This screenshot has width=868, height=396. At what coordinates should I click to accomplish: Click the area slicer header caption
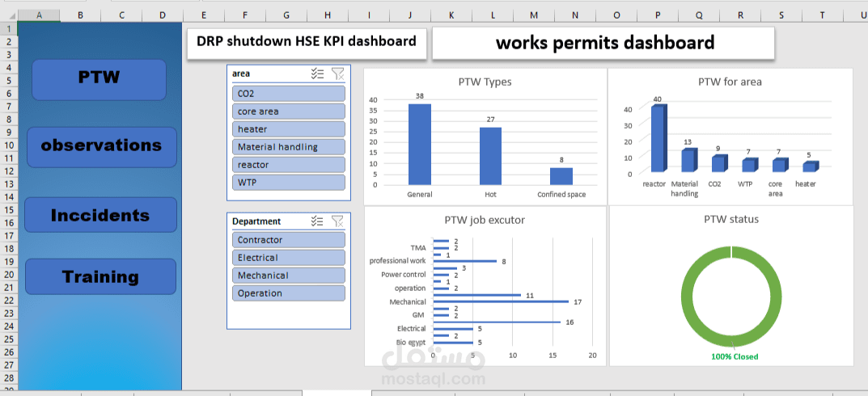[x=241, y=74]
